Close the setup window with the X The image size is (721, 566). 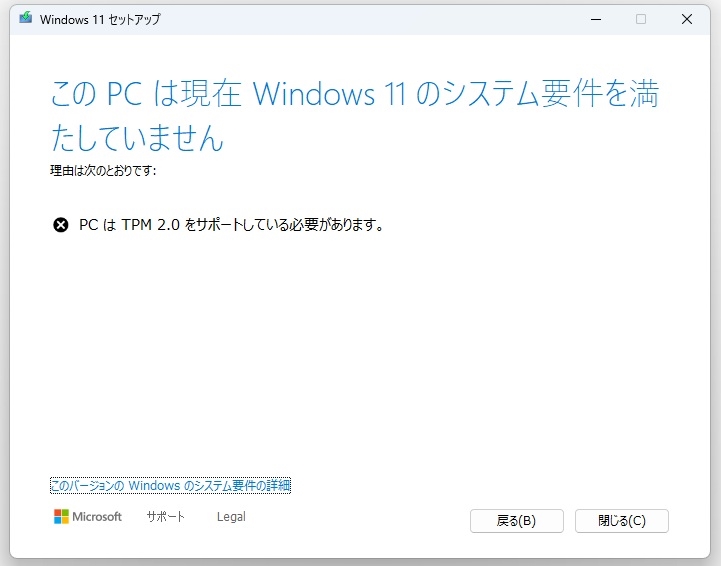(687, 19)
